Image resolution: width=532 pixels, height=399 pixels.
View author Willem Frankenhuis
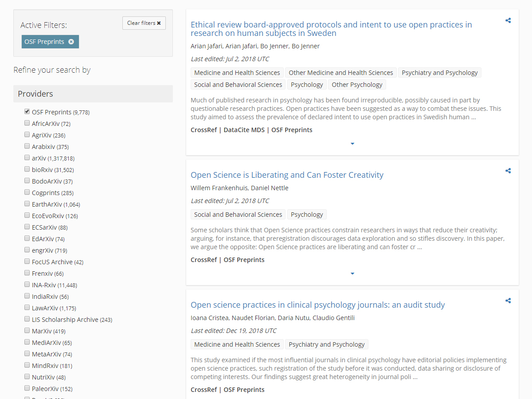tap(216, 188)
